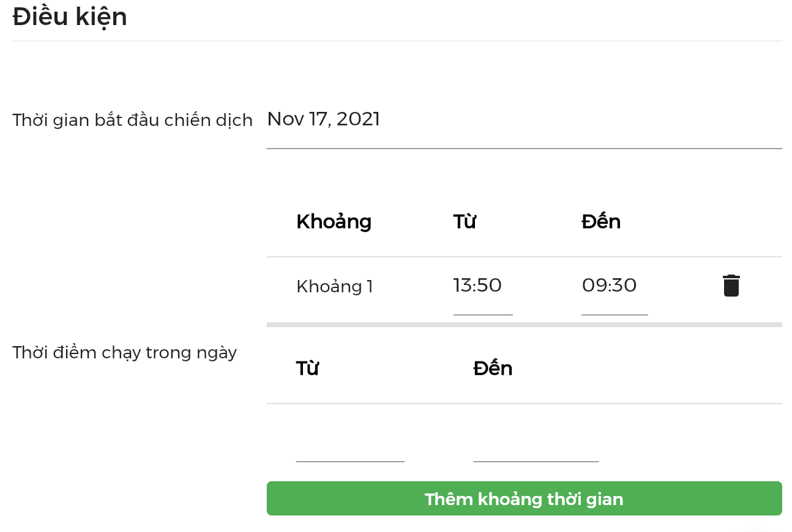Focus the empty new-range Đến input
The width and height of the screenshot is (792, 532).
coord(536,448)
